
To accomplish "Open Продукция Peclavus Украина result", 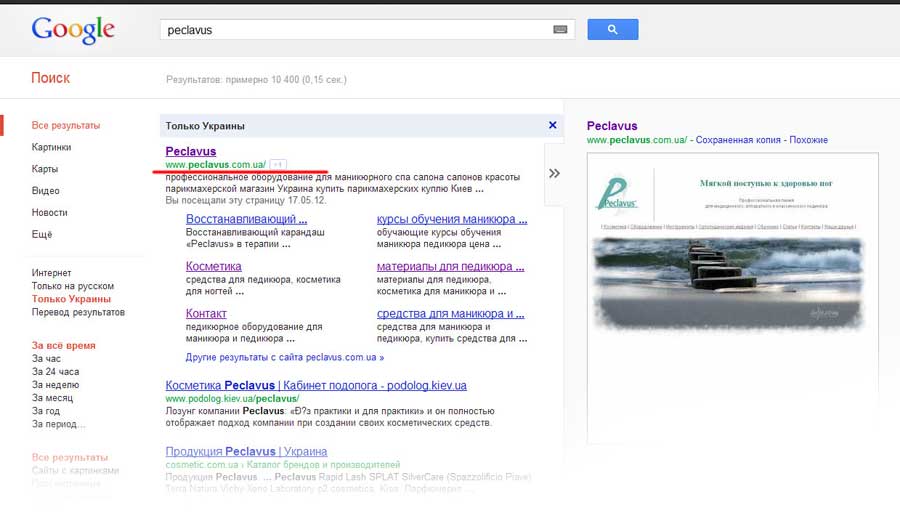I will [246, 452].
